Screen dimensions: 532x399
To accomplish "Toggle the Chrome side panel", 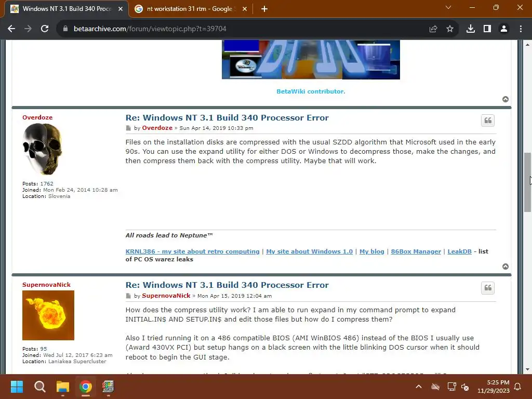I will 487,29.
